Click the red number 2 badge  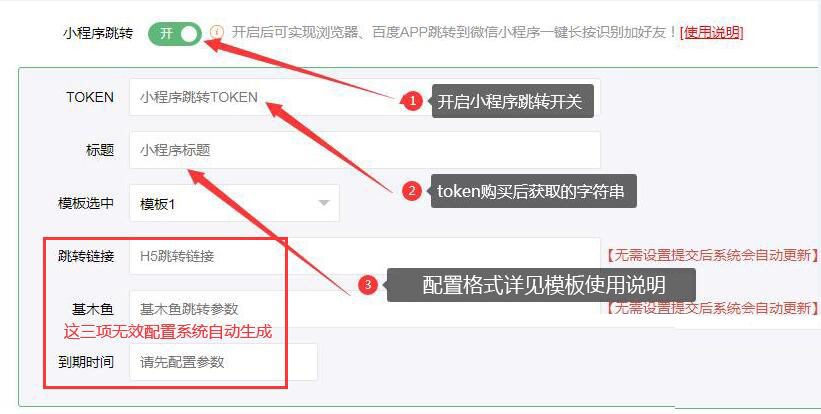[413, 191]
